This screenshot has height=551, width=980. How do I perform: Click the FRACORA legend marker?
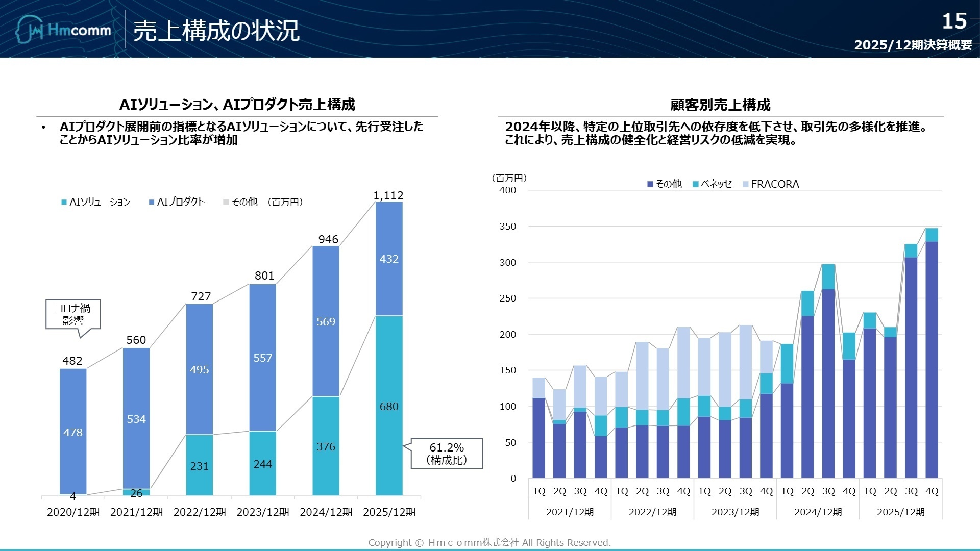745,184
